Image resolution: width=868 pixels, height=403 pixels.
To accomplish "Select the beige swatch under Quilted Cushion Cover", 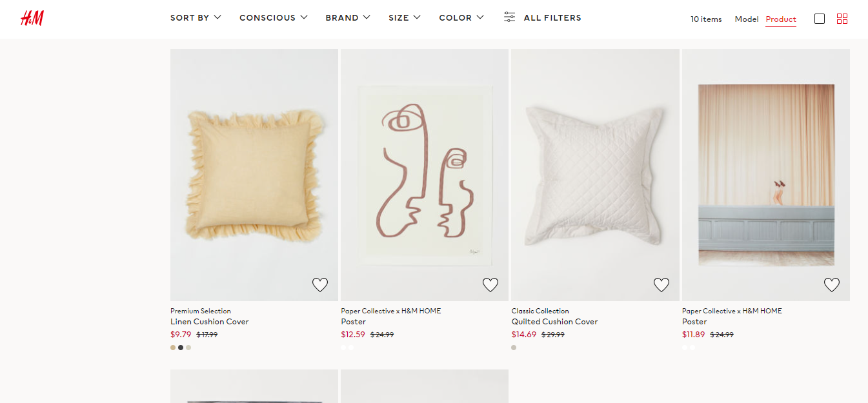I will (514, 348).
